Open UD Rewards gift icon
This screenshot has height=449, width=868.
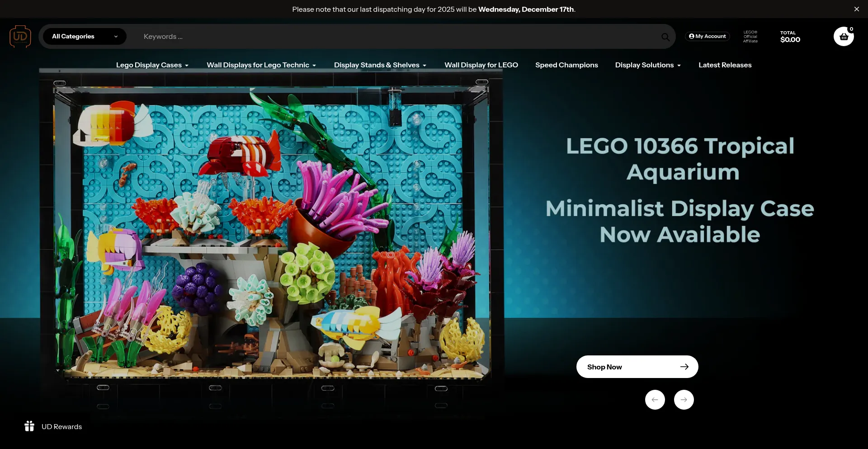tap(29, 426)
